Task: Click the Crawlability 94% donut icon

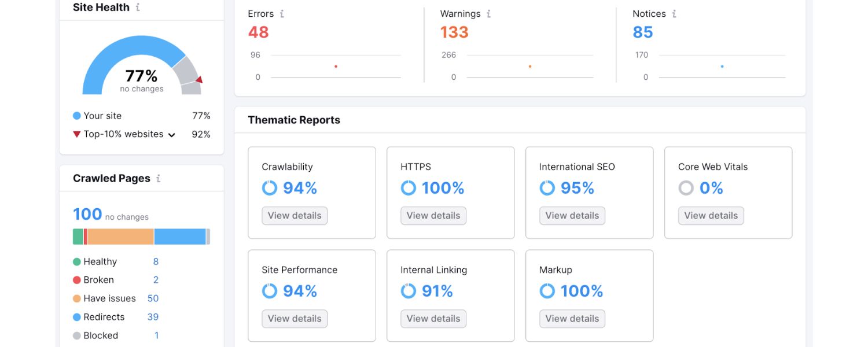Action: (270, 188)
